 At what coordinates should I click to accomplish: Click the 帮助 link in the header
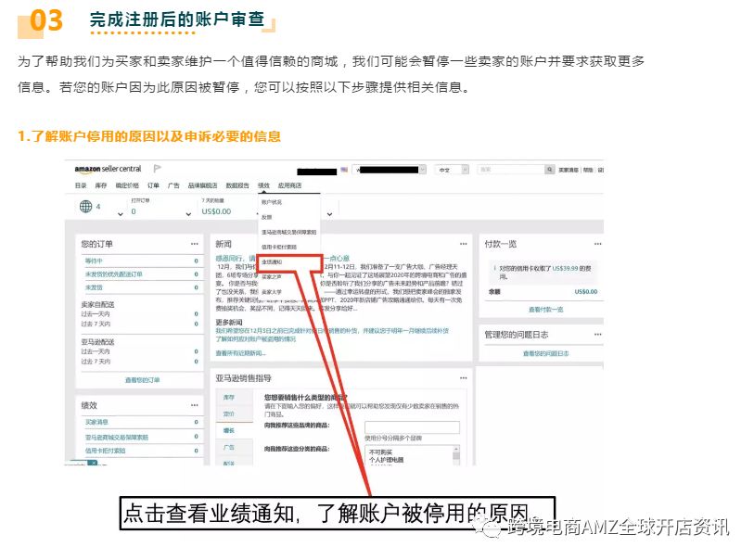tap(588, 170)
